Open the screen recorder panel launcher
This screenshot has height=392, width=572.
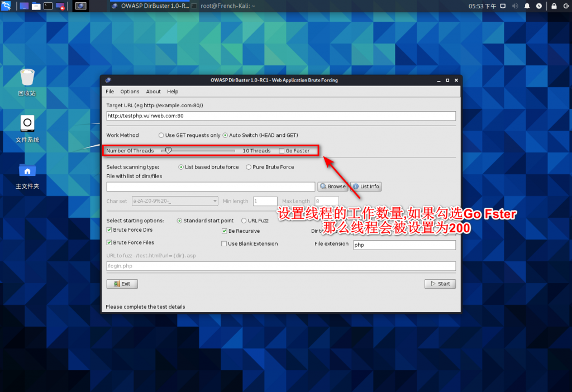[x=60, y=6]
